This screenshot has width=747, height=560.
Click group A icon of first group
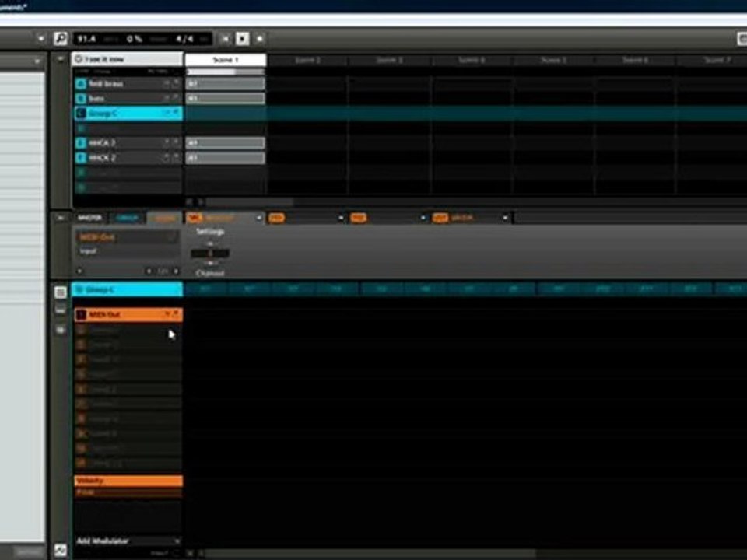pos(80,84)
